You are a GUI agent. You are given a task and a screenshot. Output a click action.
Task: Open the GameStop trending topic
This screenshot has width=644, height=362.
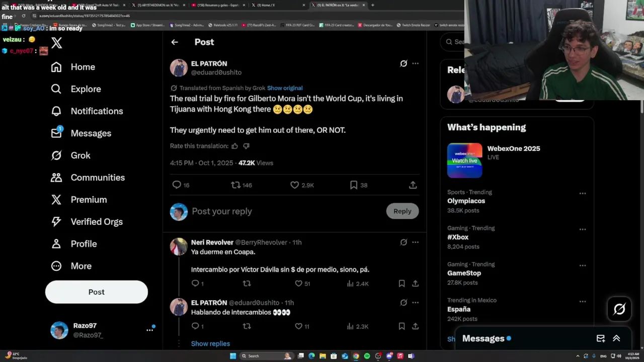[464, 274]
